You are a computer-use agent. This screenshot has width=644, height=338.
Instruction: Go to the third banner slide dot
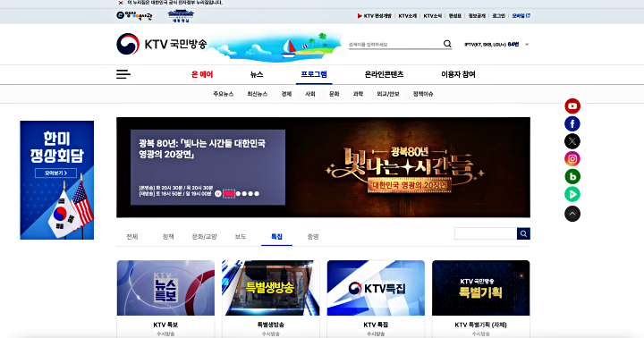244,194
